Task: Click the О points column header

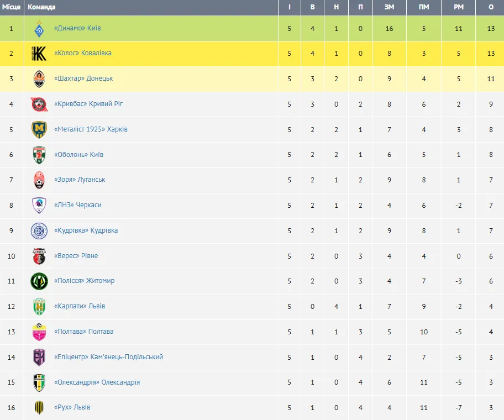Action: click(x=491, y=7)
